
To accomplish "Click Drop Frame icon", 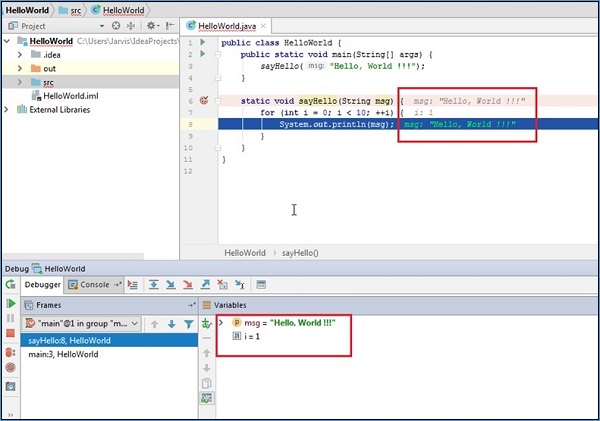I will point(222,285).
